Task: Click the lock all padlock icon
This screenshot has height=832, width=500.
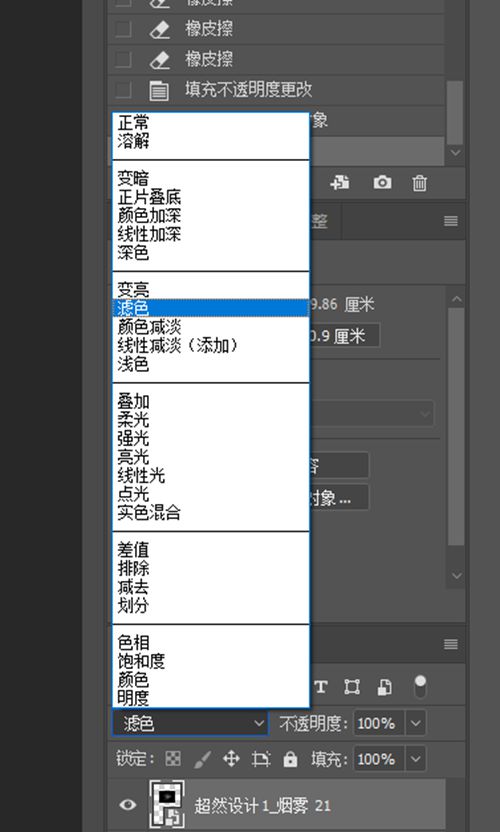Action: (290, 759)
